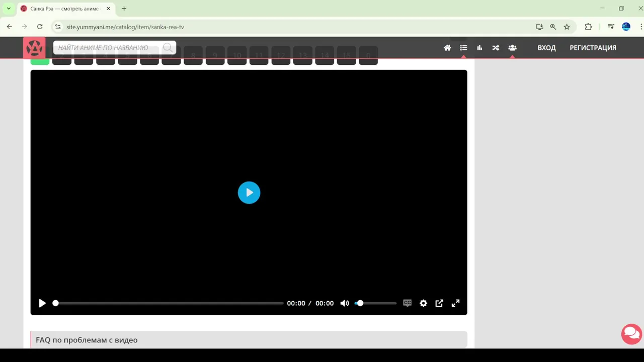This screenshot has height=362, width=644.
Task: Click the address bar URL site.yummyani.me
Action: (125, 27)
